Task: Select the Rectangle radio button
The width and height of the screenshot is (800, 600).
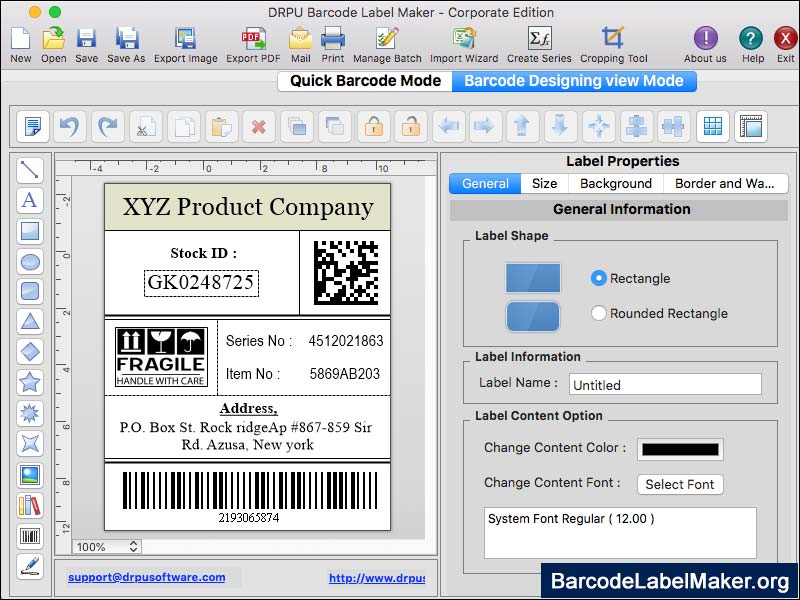Action: [x=598, y=278]
